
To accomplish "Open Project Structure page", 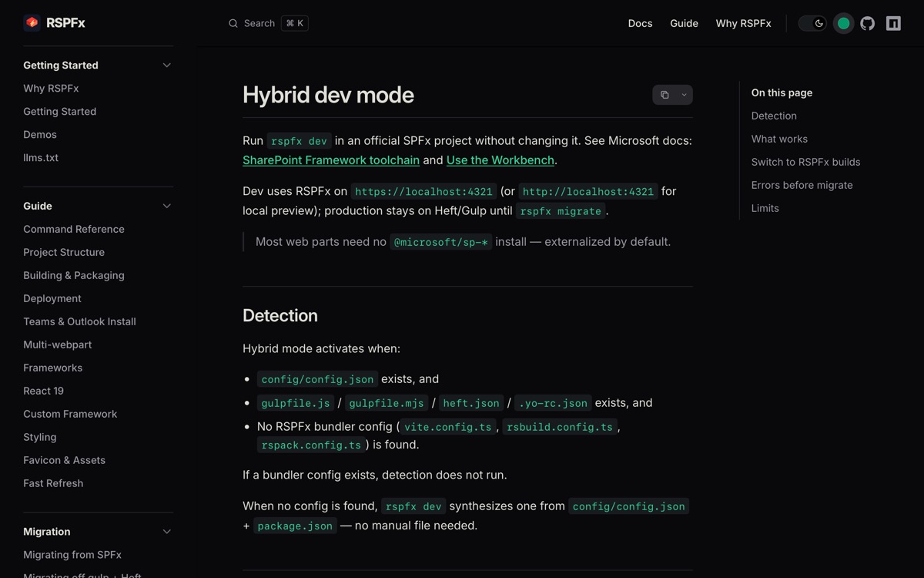I will pyautogui.click(x=64, y=252).
